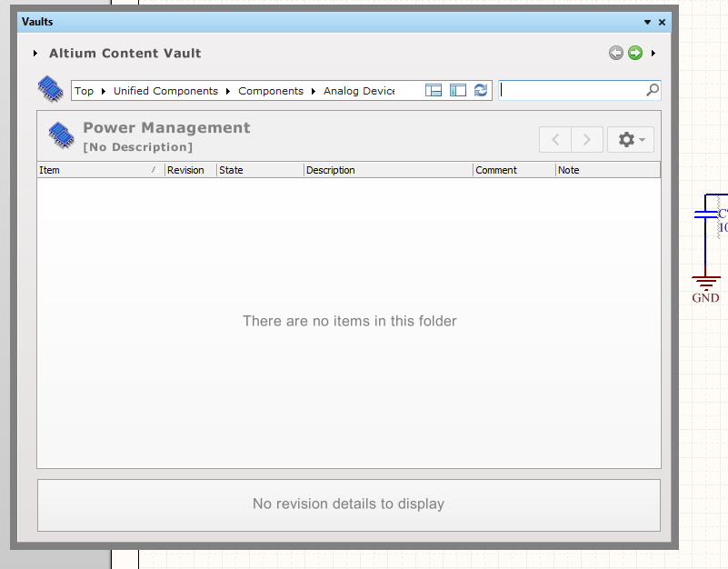Open the Vaults panel options dropdown arrow
Viewport: 728px width, 569px height.
tap(647, 23)
